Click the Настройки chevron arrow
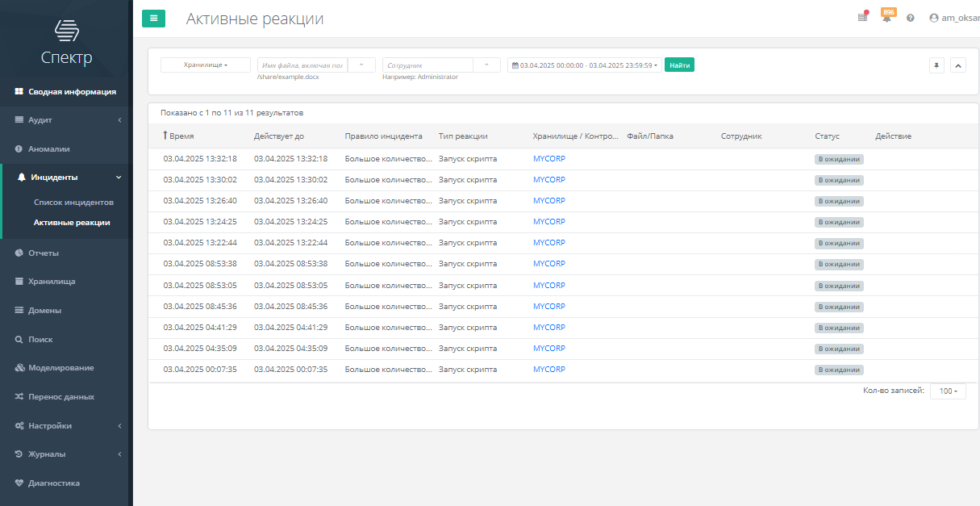 coord(119,425)
